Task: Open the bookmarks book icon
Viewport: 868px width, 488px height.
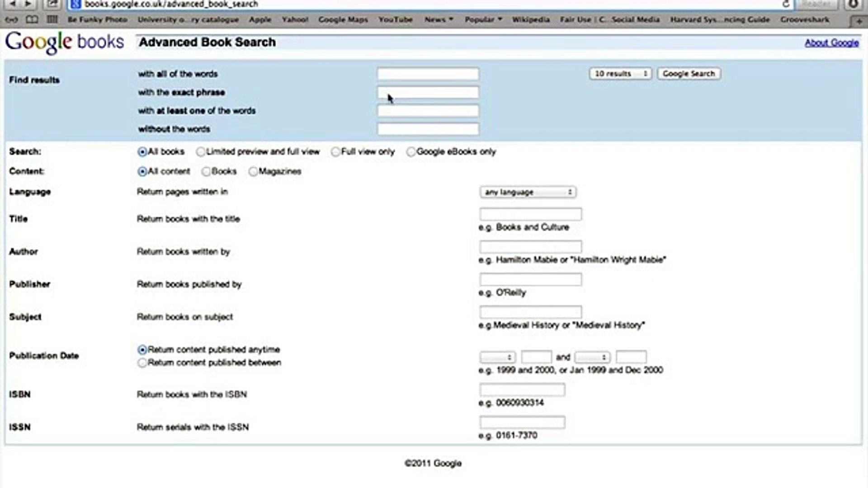Action: point(32,19)
